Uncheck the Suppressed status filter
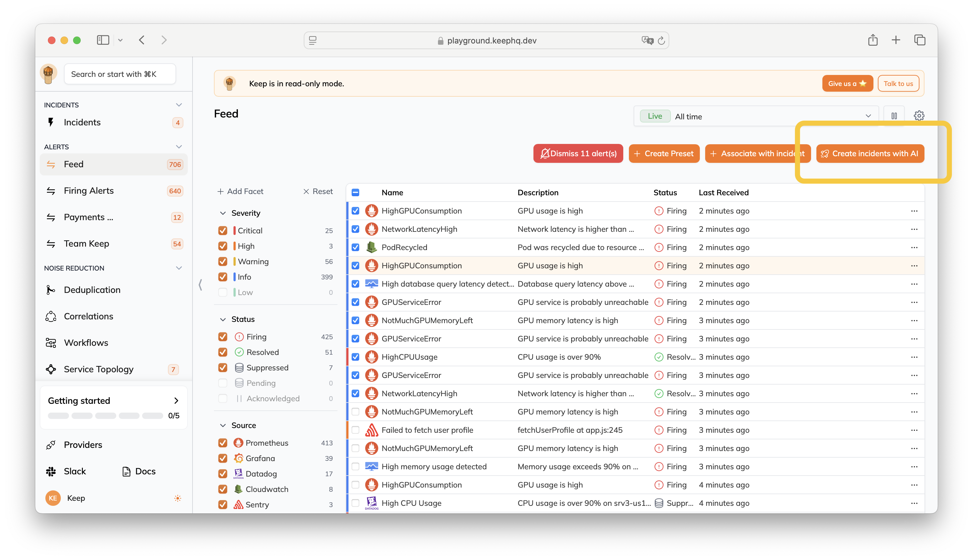This screenshot has height=560, width=973. coord(222,368)
